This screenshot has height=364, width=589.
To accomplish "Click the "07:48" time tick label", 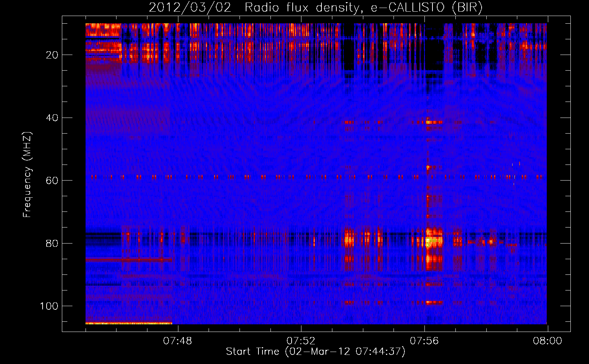I will coord(178,341).
